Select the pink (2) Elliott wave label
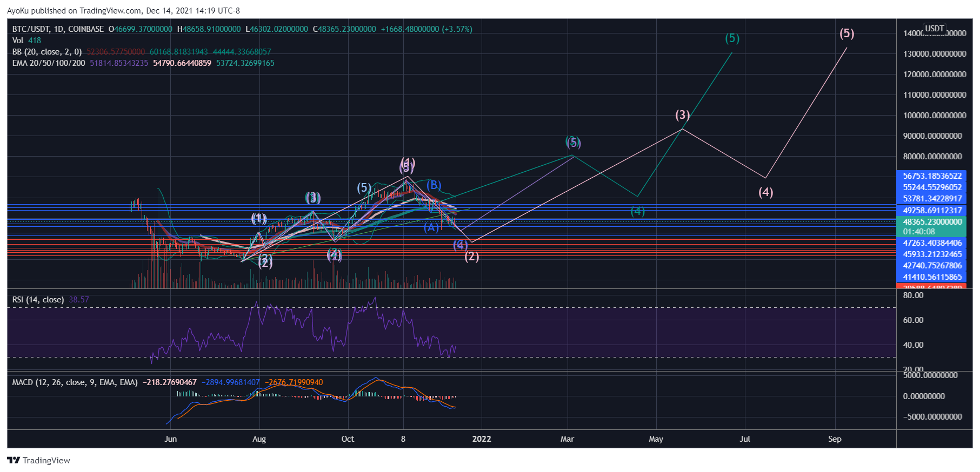This screenshot has width=980, height=472. 472,257
